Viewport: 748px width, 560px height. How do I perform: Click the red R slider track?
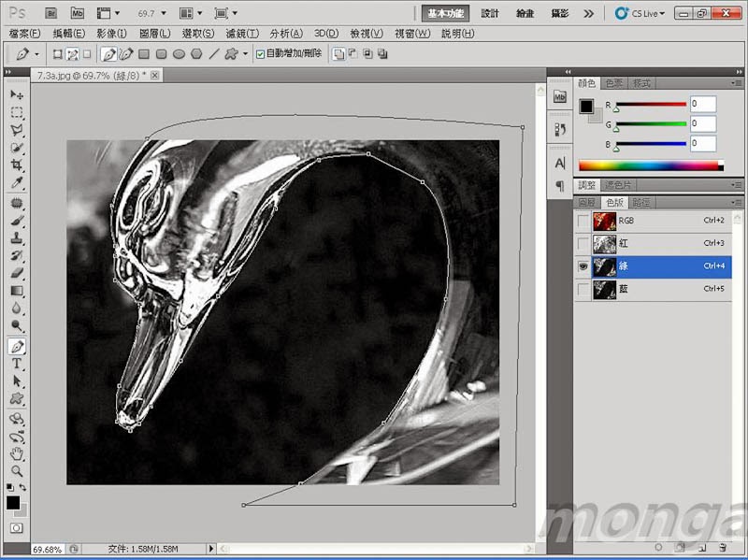point(651,104)
